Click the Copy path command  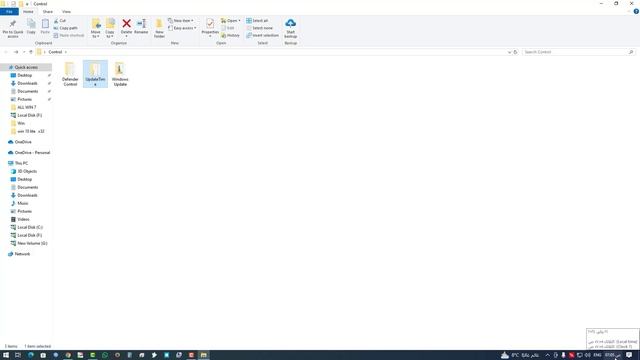(66, 28)
